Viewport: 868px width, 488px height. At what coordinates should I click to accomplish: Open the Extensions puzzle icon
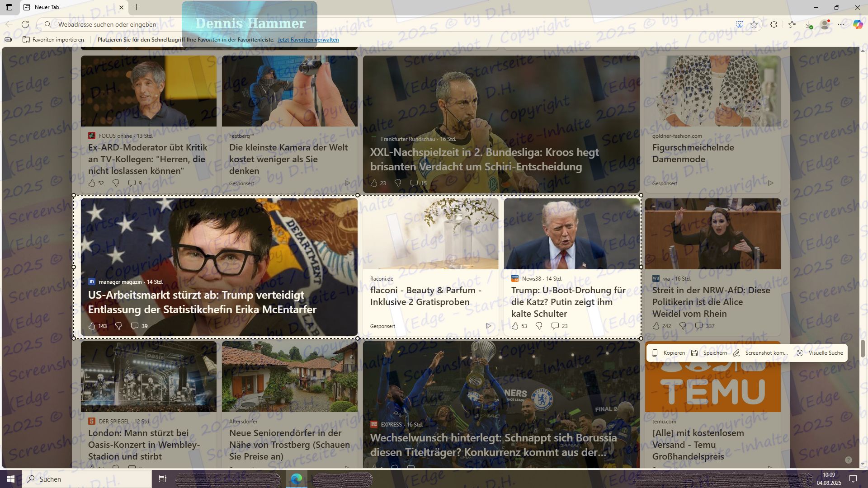coord(774,24)
